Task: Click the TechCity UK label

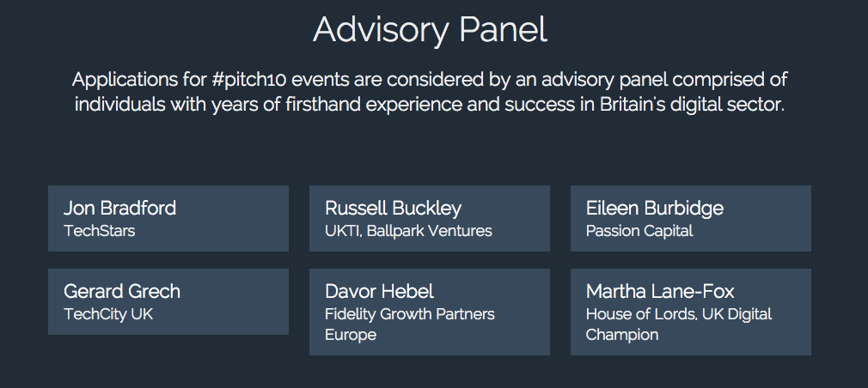Action: (108, 314)
